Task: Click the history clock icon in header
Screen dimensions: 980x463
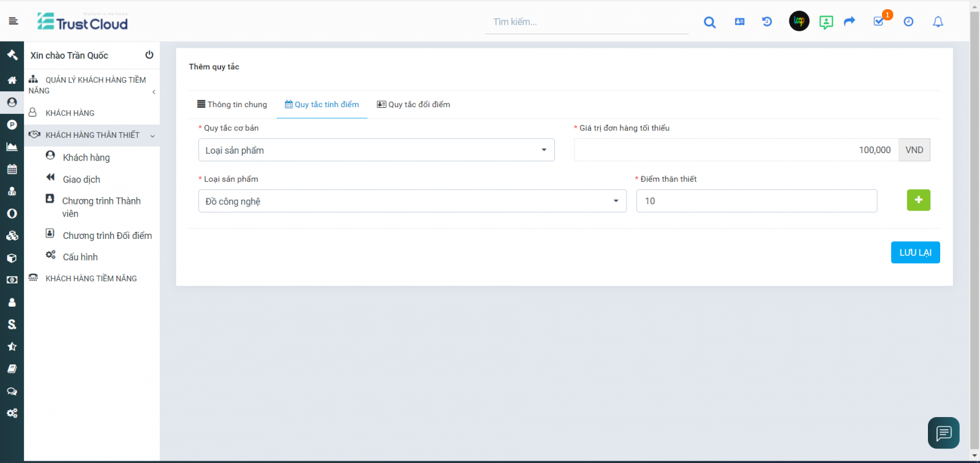Action: click(767, 21)
